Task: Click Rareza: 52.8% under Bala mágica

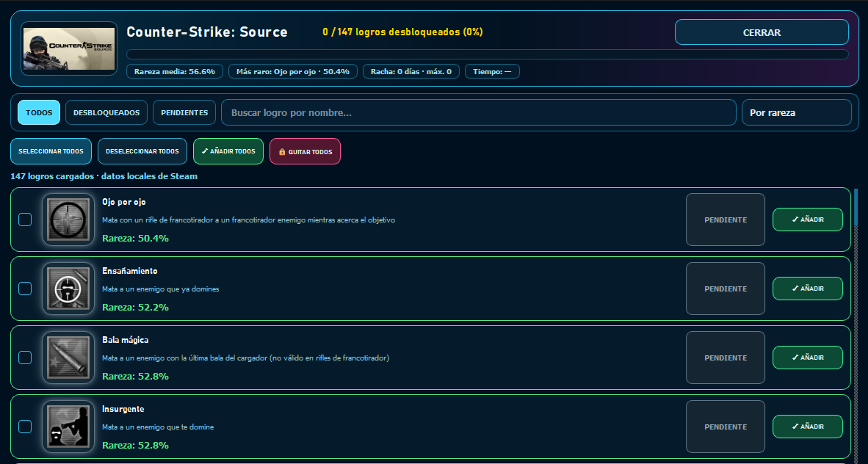Action: click(136, 377)
